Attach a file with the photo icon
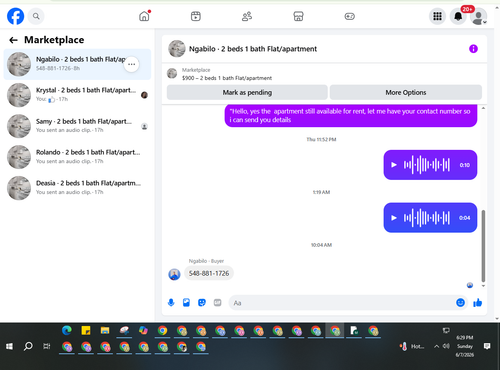The image size is (500, 370). pyautogui.click(x=186, y=303)
